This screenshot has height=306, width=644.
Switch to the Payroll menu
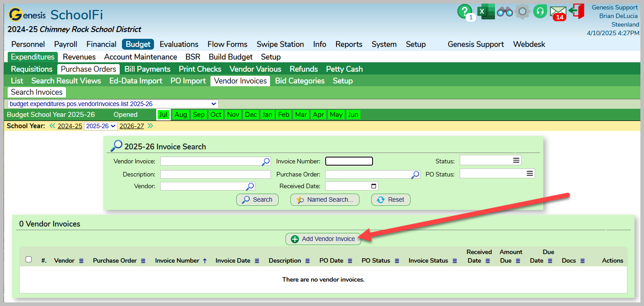click(65, 44)
